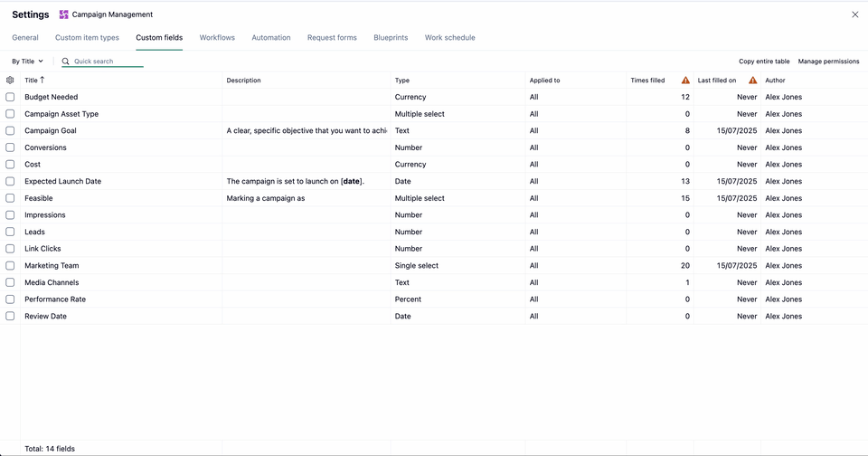Viewport: 868px width, 456px height.
Task: Check the Marketing Team row checkbox
Action: click(x=10, y=265)
